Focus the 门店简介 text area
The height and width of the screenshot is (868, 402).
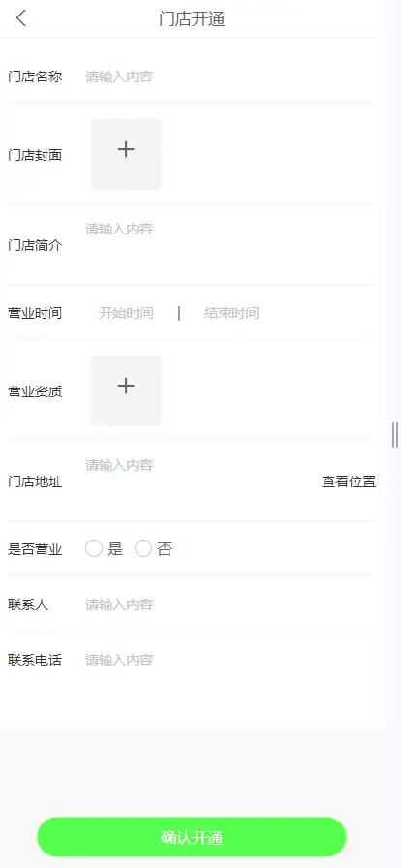pyautogui.click(x=231, y=245)
